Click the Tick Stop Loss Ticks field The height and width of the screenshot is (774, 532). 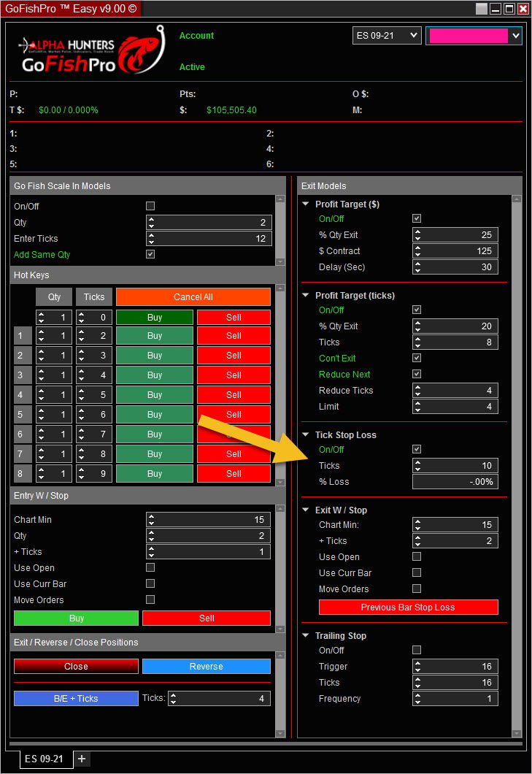pyautogui.click(x=455, y=465)
